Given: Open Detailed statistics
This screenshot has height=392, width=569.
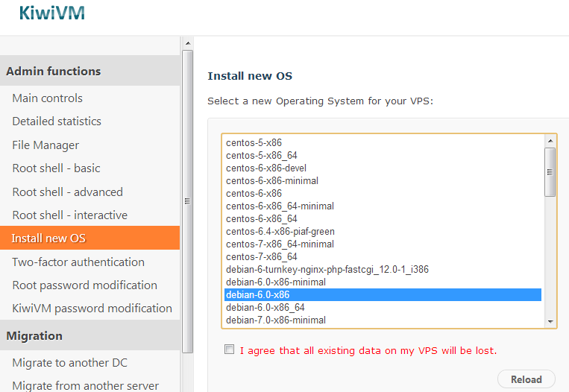Looking at the screenshot, I should 57,121.
